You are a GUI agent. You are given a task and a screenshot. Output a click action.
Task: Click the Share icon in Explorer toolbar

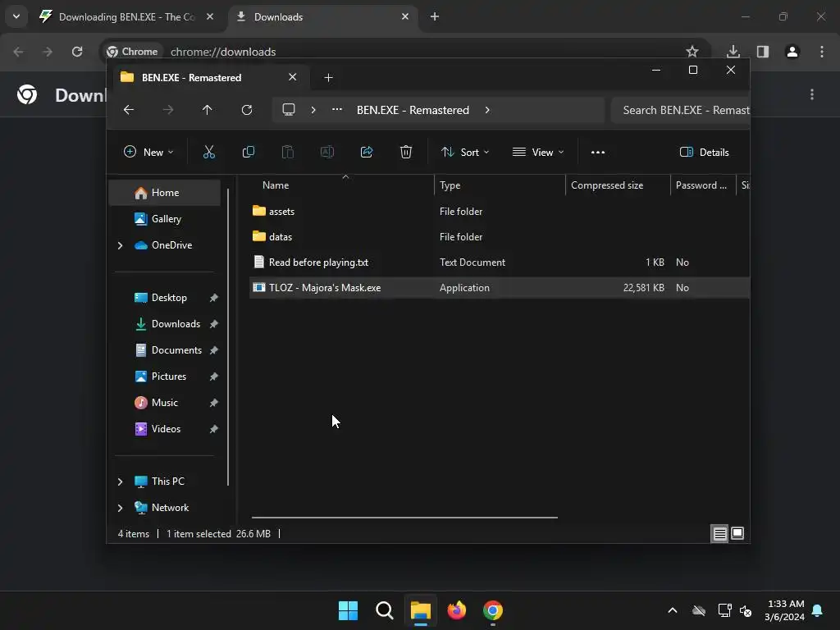(x=367, y=152)
